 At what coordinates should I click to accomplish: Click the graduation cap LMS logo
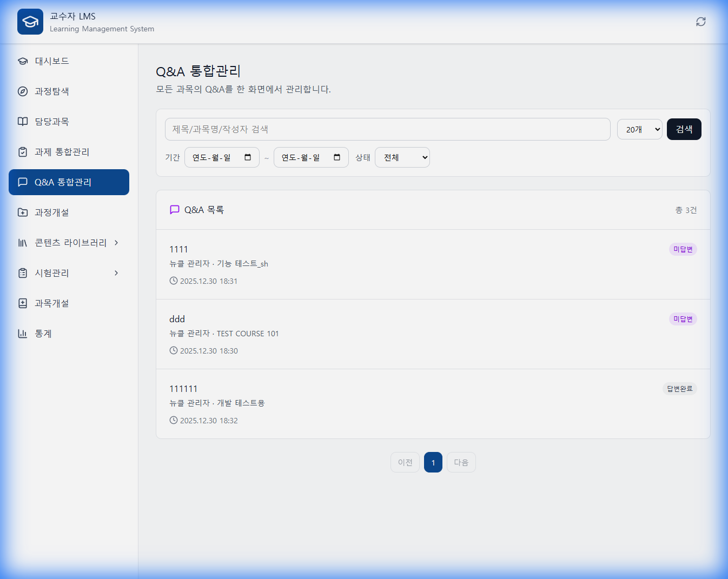tap(30, 22)
